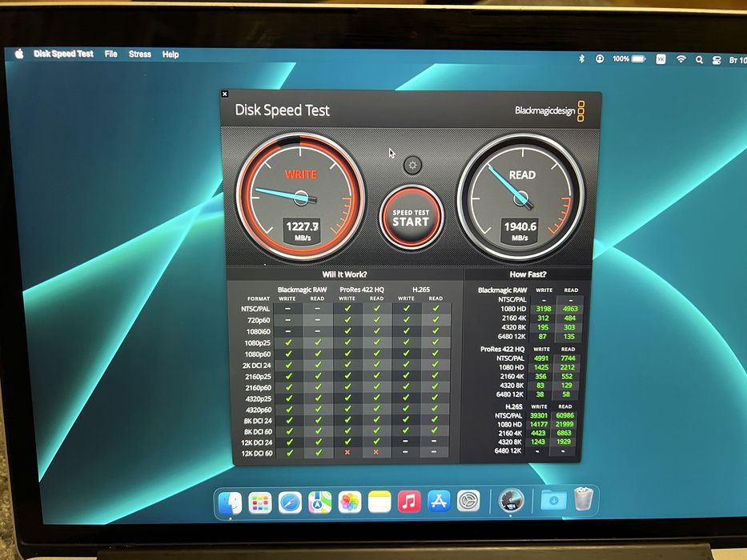The image size is (747, 560).
Task: Open the File menu
Action: tap(111, 54)
